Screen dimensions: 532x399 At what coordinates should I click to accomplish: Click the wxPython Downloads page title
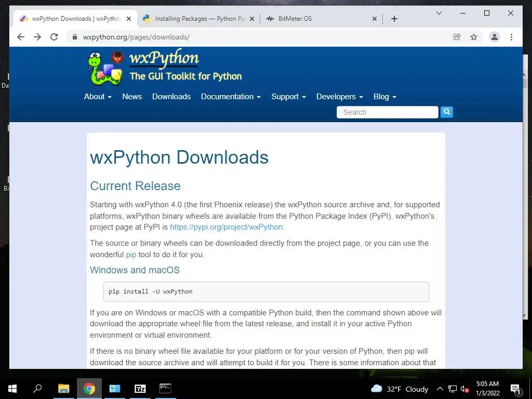click(x=179, y=157)
